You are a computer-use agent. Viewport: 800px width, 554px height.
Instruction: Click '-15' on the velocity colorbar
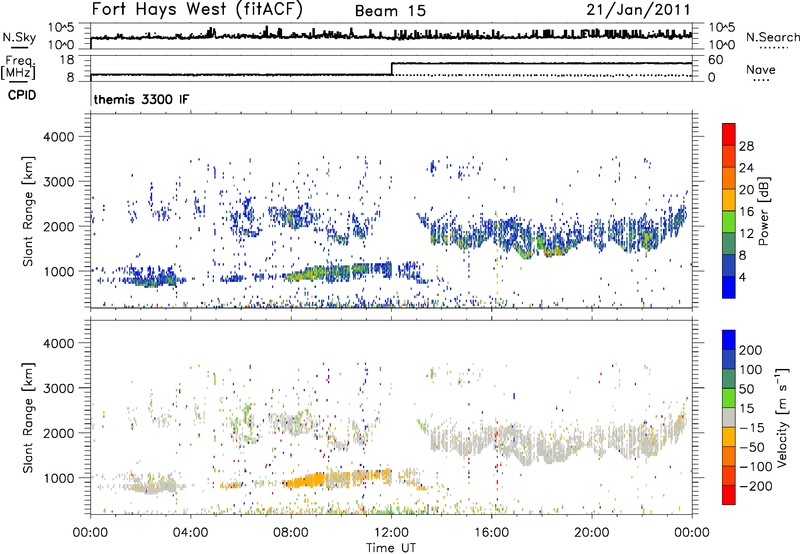[x=752, y=427]
